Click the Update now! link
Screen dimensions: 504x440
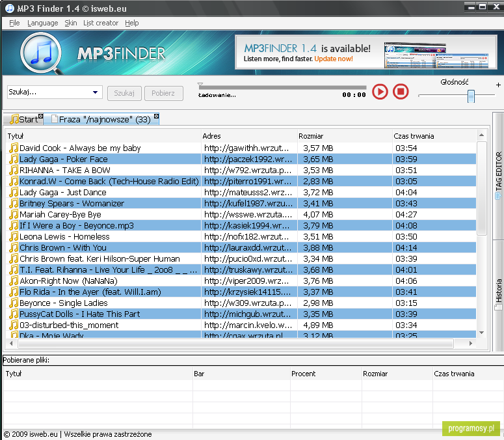click(x=334, y=59)
